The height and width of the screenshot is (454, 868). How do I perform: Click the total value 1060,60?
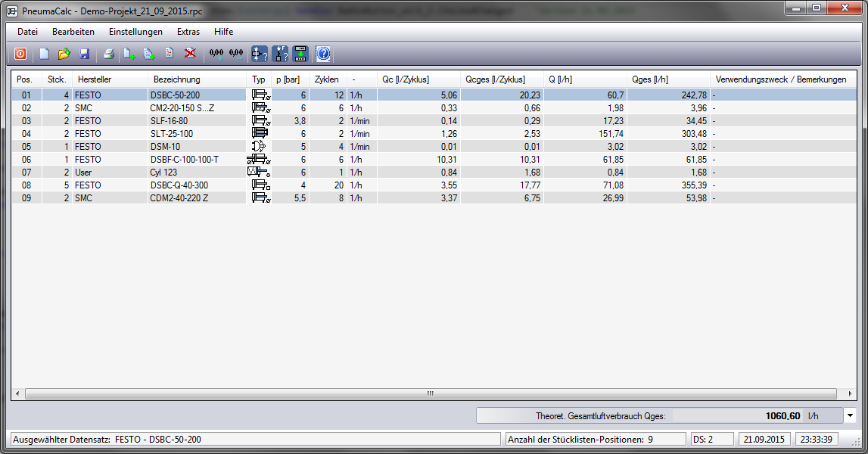coord(782,416)
